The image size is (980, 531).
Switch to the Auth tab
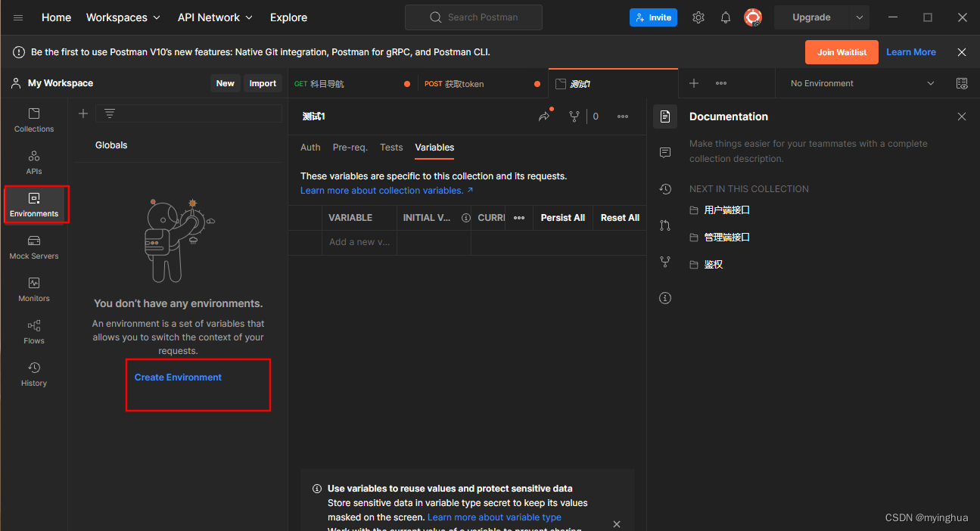pos(310,147)
